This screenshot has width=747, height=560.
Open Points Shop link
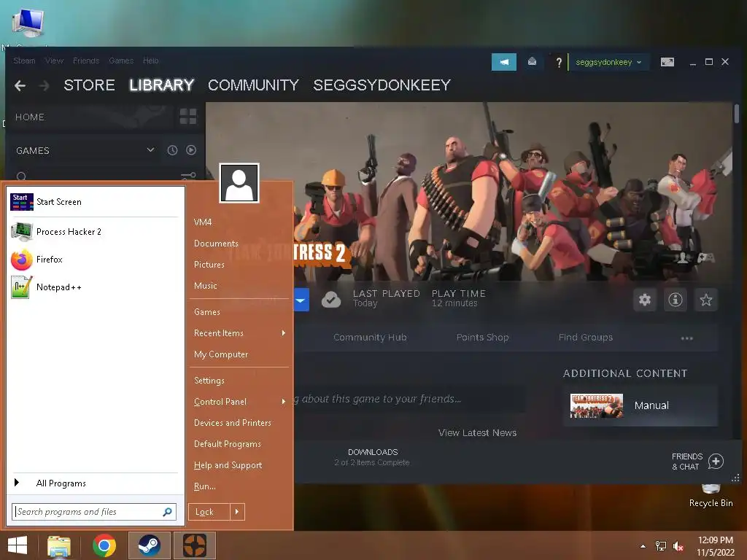point(482,338)
